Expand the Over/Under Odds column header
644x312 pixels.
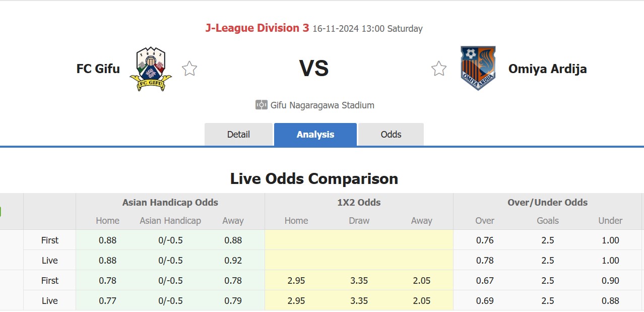point(547,202)
